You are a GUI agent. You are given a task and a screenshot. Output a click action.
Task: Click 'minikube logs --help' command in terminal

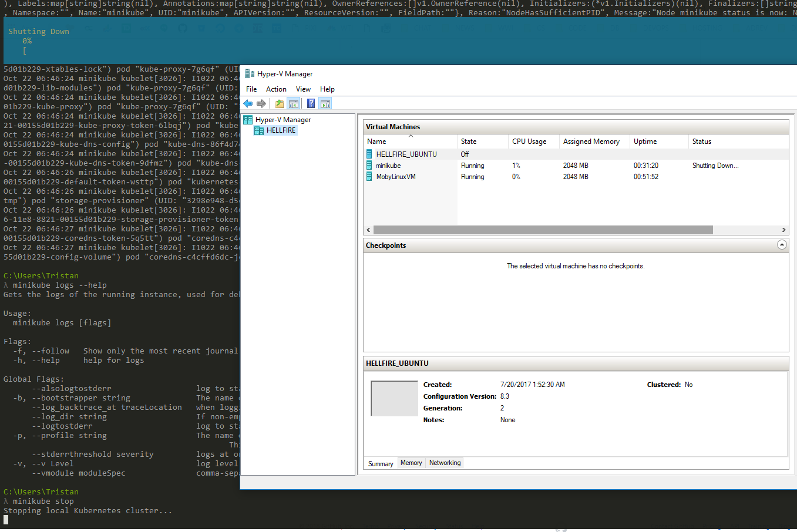(x=60, y=285)
